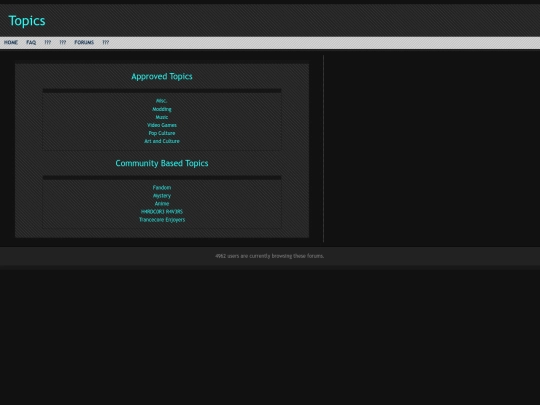Click the Community Based Topics heading

(x=162, y=163)
